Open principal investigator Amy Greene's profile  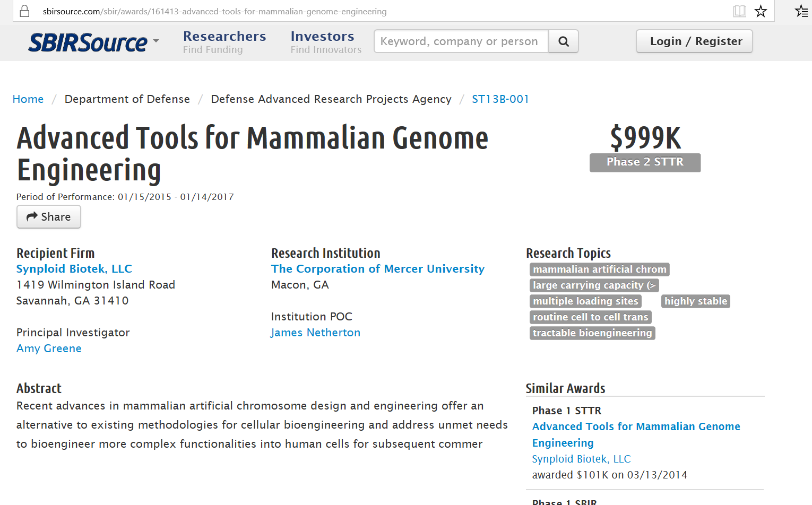[x=49, y=349]
